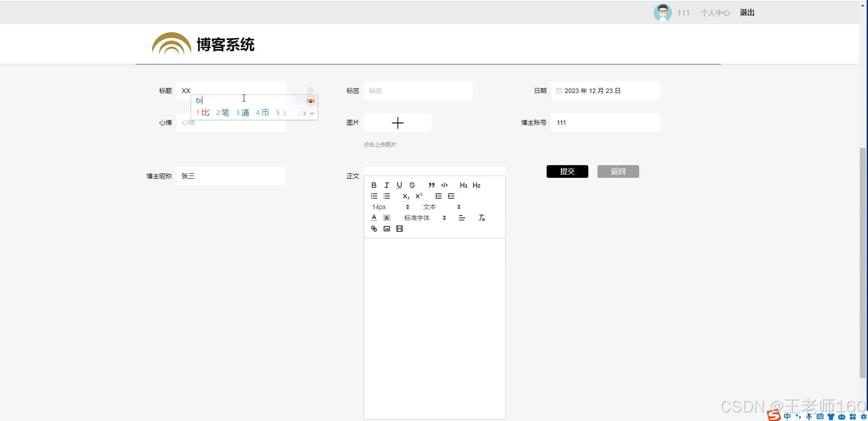868x421 pixels.
Task: Insert an image in the editor
Action: tap(387, 229)
